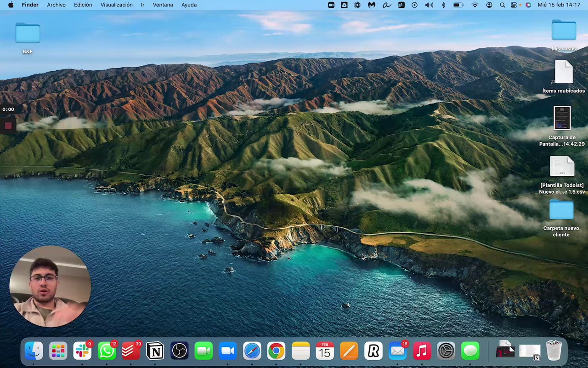
Task: Expand the volume control in menu bar
Action: [429, 5]
